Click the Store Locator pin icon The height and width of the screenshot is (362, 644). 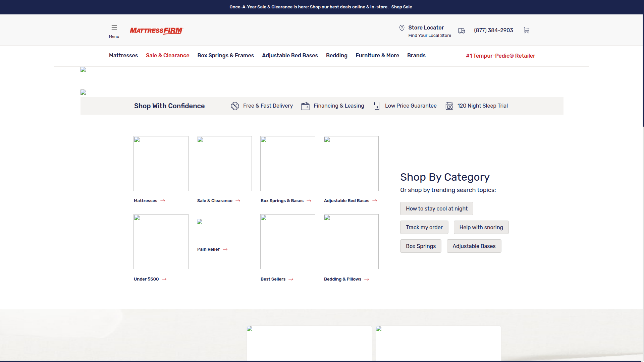(x=402, y=28)
